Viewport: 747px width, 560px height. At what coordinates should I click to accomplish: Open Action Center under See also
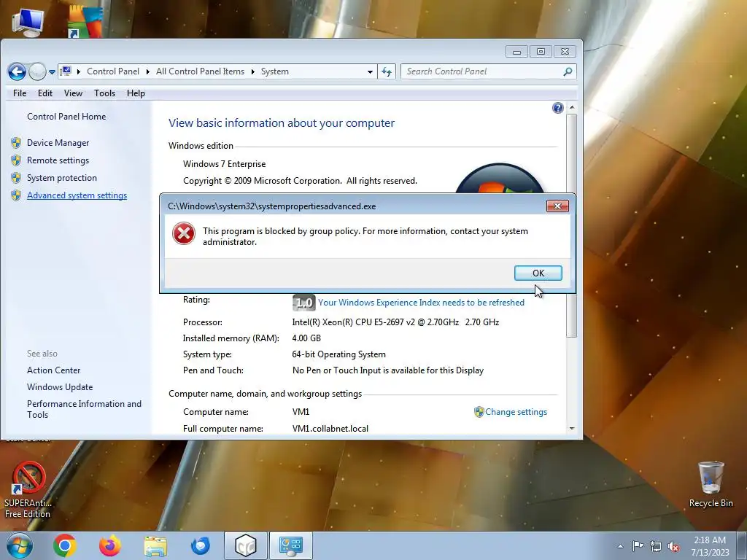54,370
